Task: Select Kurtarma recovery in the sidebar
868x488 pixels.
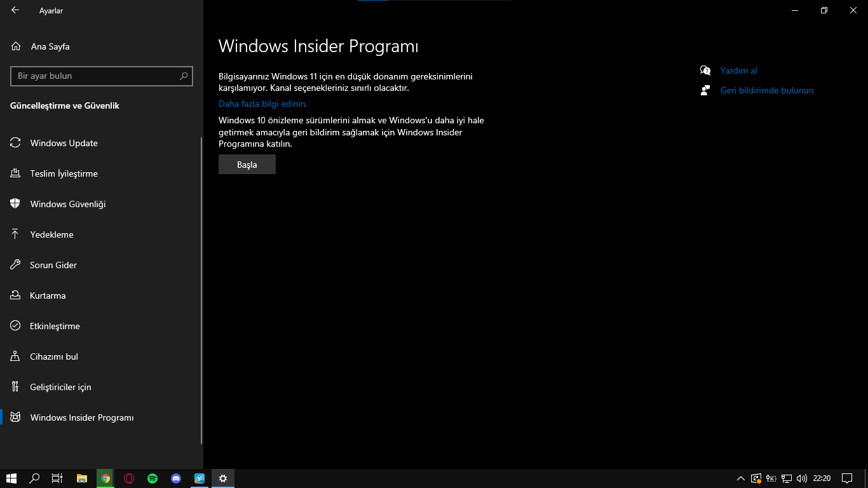Action: [102, 295]
